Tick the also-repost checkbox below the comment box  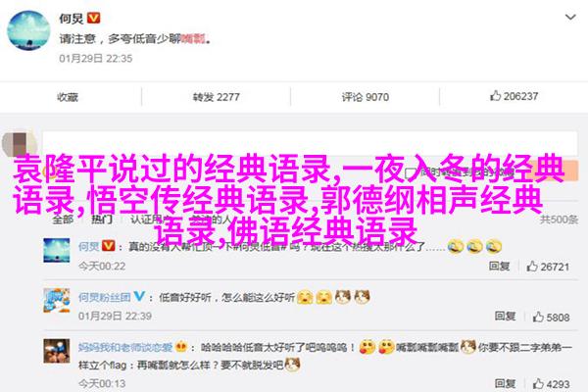[x=410, y=173]
